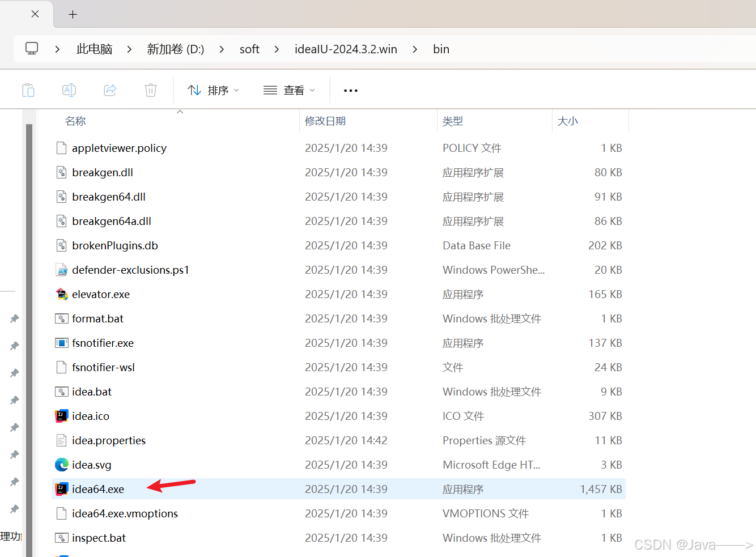Screen dimensions: 756x557
Task: Select the breakgen64a.dll file icon
Action: pos(62,221)
